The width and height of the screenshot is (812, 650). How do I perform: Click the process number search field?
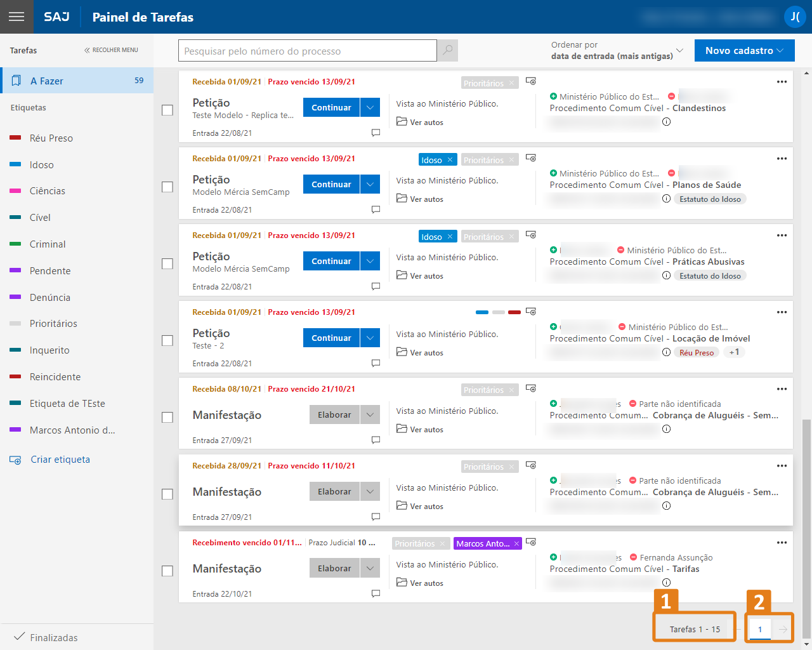(x=308, y=51)
